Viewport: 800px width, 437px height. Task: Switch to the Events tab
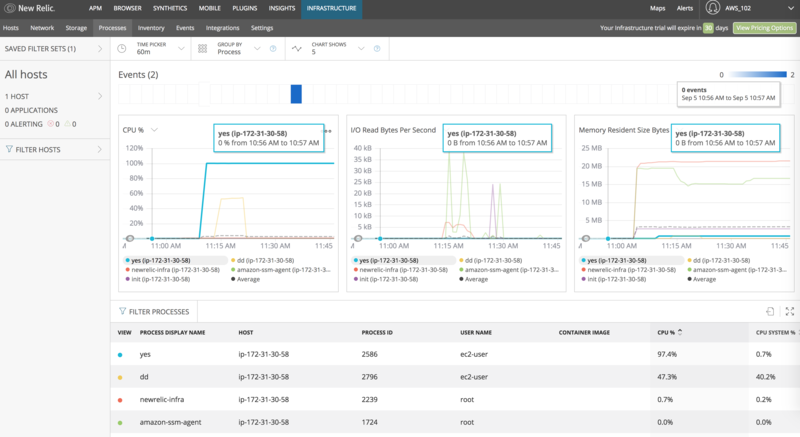click(x=185, y=28)
